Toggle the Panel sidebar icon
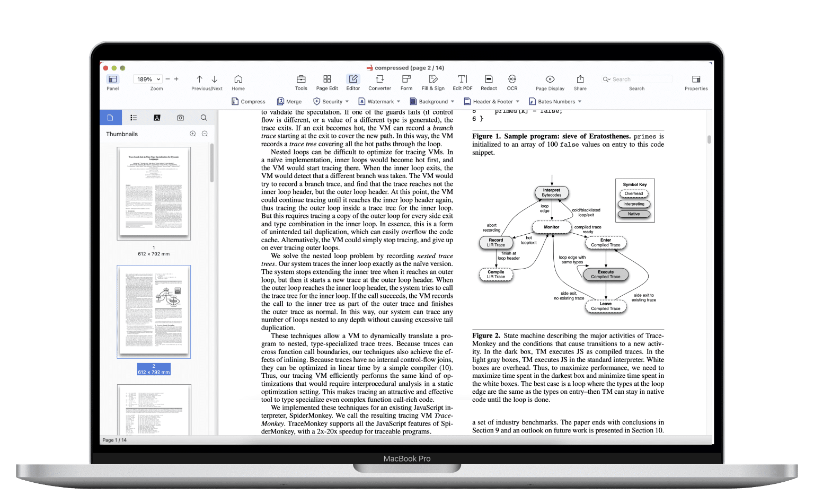814x504 pixels. coord(112,79)
